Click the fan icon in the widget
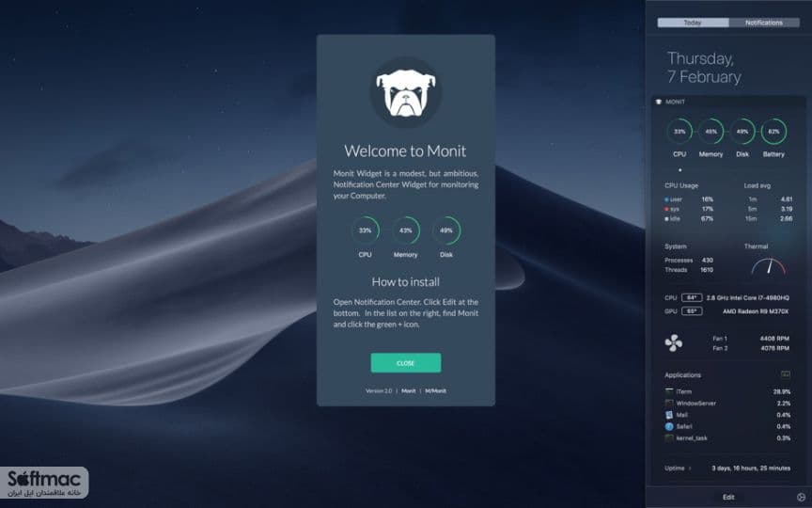The image size is (812, 508). pyautogui.click(x=673, y=342)
